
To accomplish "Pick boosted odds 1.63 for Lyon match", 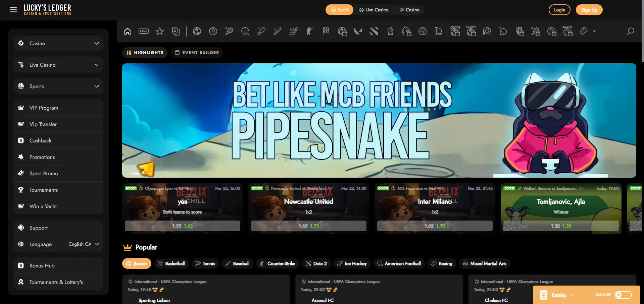I will [x=183, y=226].
